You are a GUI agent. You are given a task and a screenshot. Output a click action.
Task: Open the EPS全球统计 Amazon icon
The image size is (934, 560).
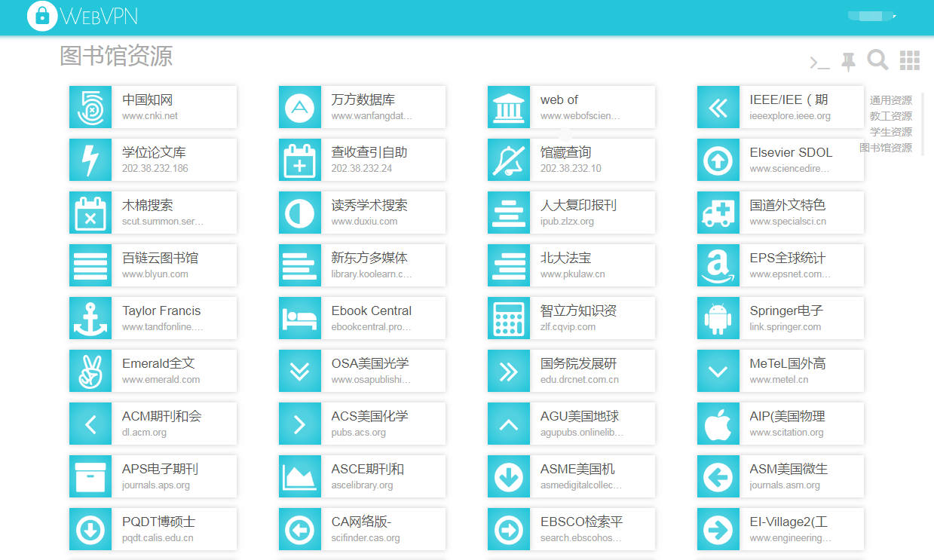718,265
